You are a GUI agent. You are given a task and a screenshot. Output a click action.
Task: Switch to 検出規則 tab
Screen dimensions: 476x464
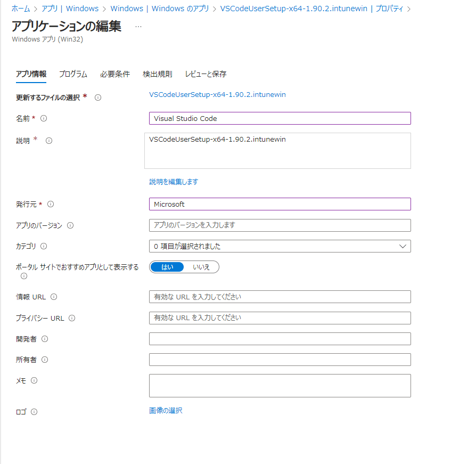(x=158, y=74)
